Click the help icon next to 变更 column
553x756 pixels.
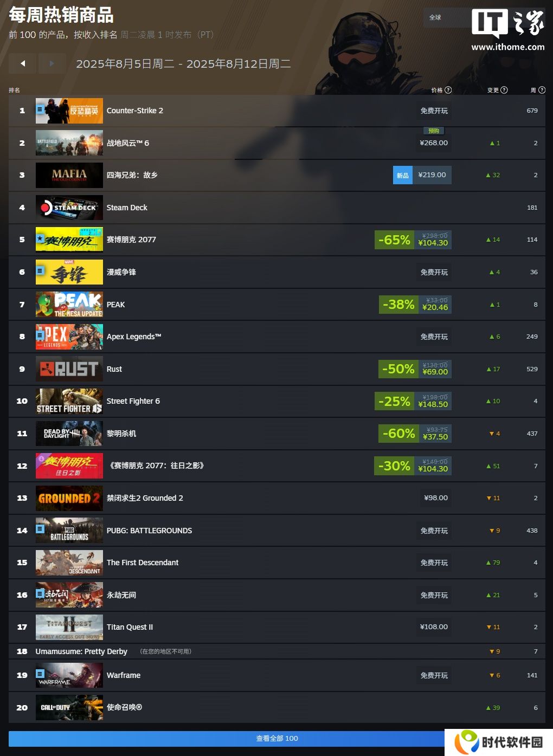[504, 90]
